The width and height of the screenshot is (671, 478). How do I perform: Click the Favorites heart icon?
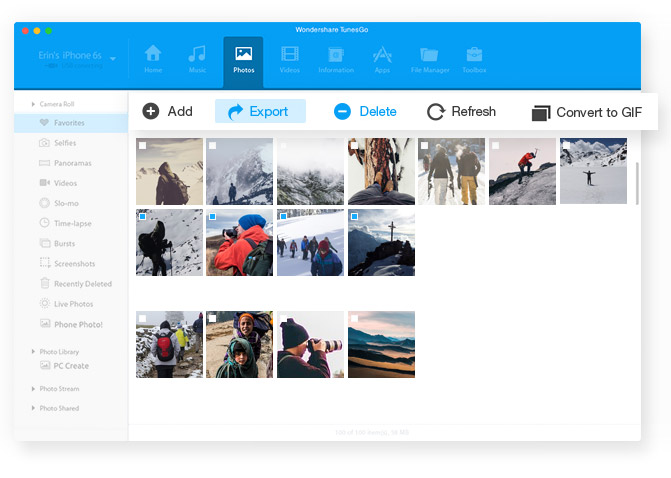(44, 122)
